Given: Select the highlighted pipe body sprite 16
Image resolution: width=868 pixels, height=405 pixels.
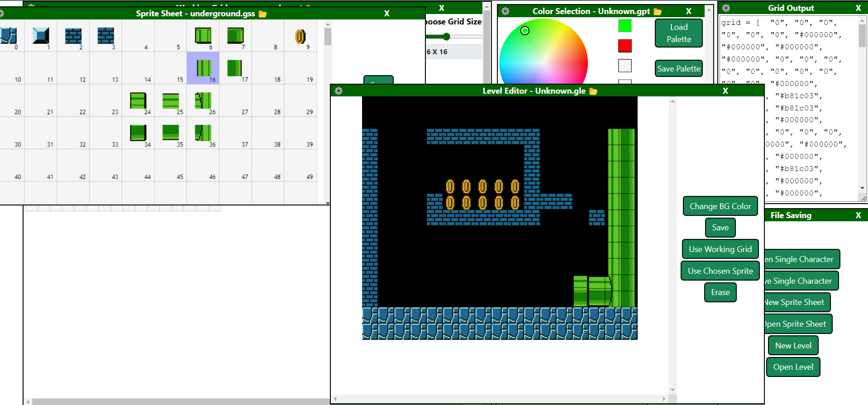Looking at the screenshot, I should 203,68.
